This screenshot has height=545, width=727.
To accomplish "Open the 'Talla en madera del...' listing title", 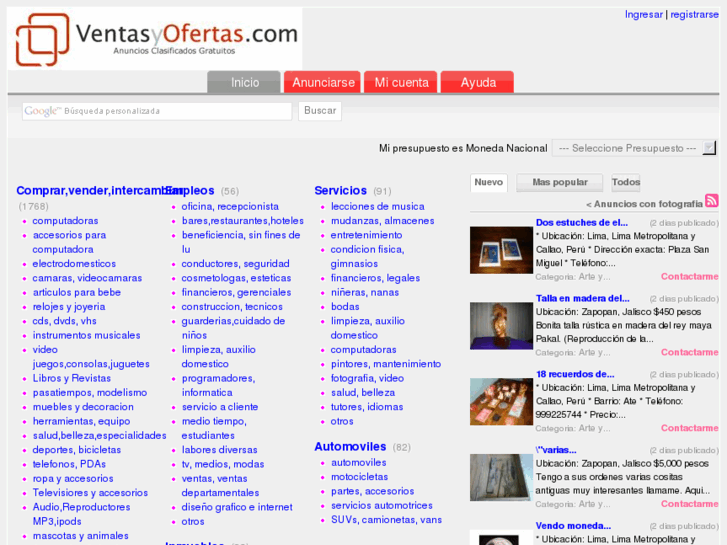I will coord(582,298).
